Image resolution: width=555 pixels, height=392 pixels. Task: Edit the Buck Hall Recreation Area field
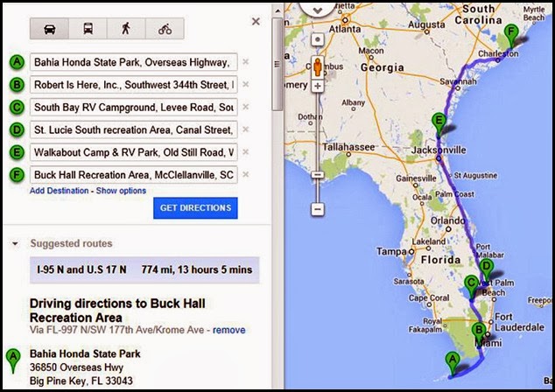[x=134, y=175]
